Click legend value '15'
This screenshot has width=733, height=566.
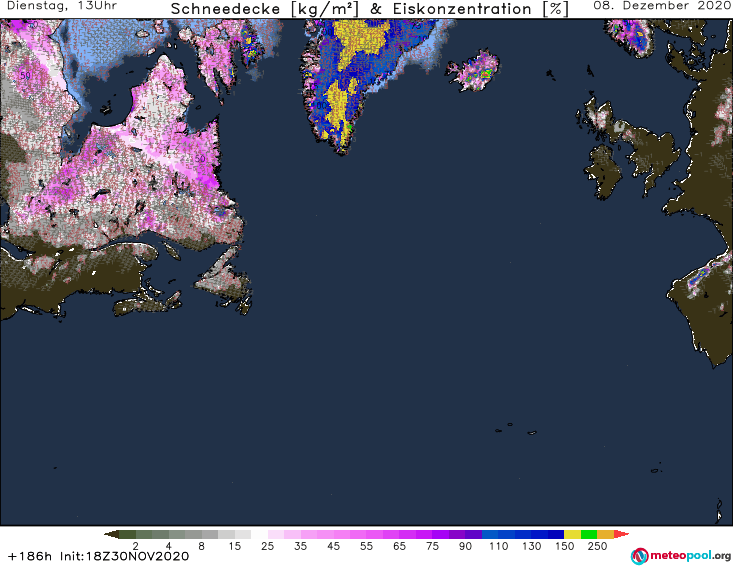[x=235, y=546]
